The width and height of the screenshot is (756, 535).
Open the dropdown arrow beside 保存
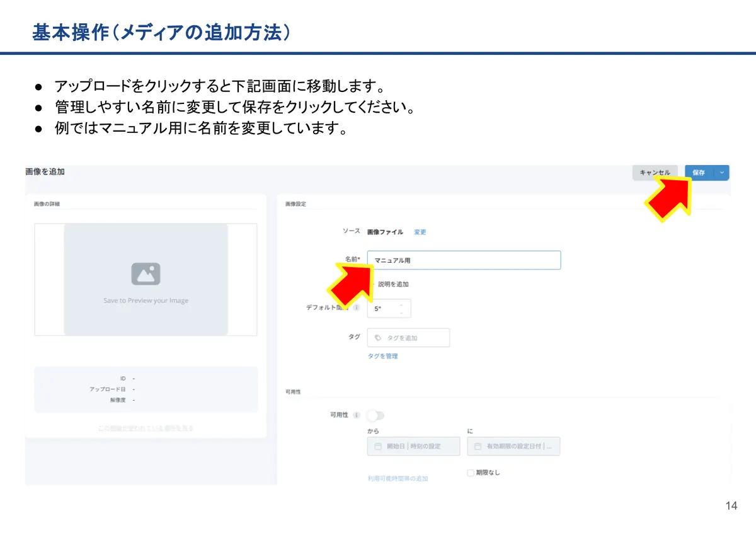pyautogui.click(x=722, y=173)
